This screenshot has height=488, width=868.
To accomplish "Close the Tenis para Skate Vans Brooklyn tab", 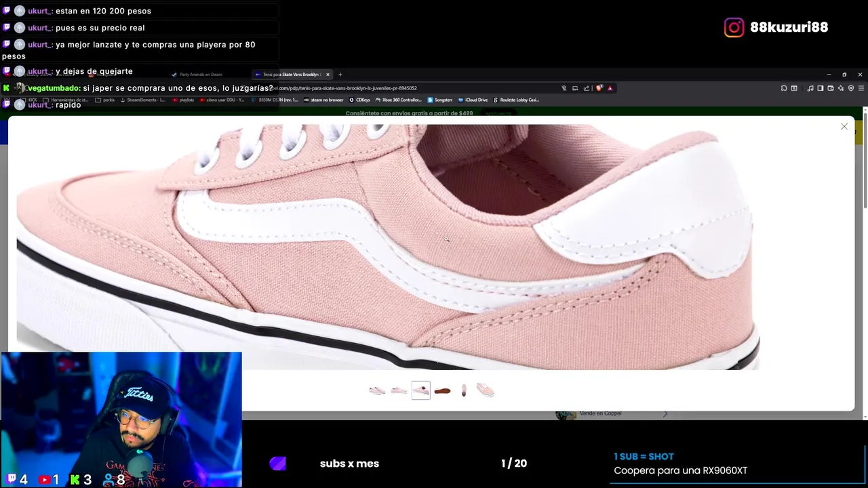I will tap(328, 75).
